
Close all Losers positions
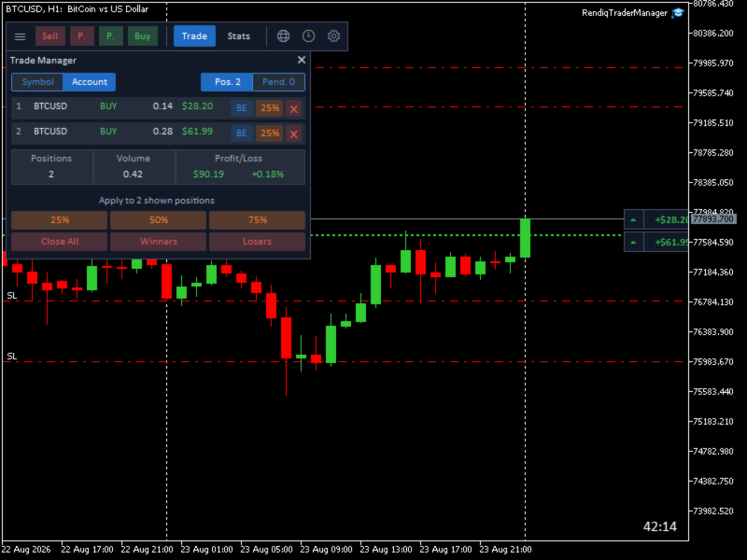pyautogui.click(x=258, y=242)
